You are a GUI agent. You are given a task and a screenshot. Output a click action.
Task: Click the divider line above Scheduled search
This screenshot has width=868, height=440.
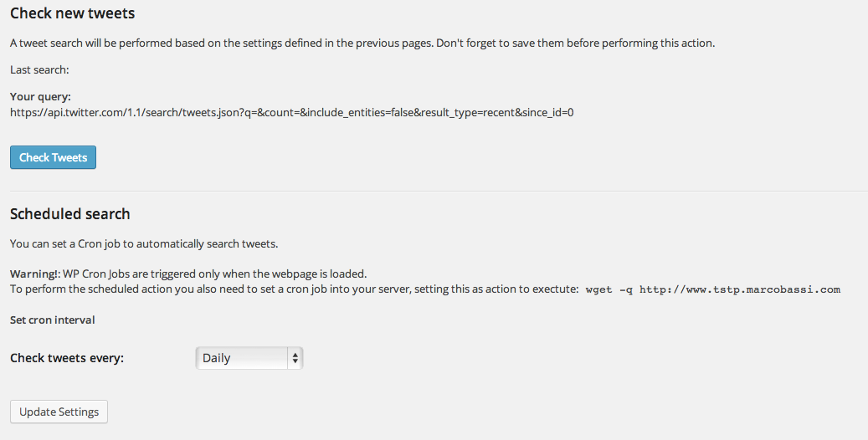[434, 191]
